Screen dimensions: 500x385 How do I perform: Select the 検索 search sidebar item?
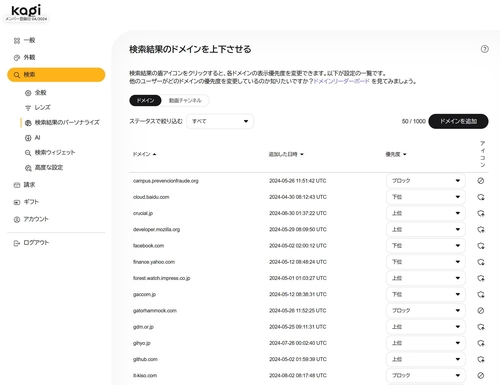coord(56,75)
